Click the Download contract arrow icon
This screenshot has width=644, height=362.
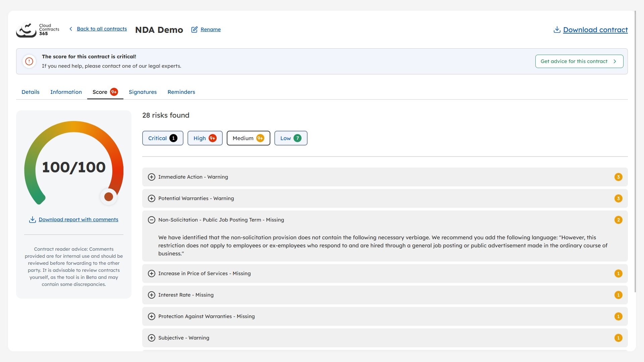(557, 29)
